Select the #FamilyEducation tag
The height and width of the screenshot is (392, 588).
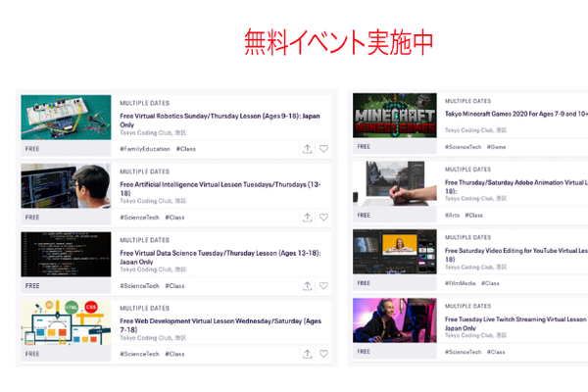145,149
